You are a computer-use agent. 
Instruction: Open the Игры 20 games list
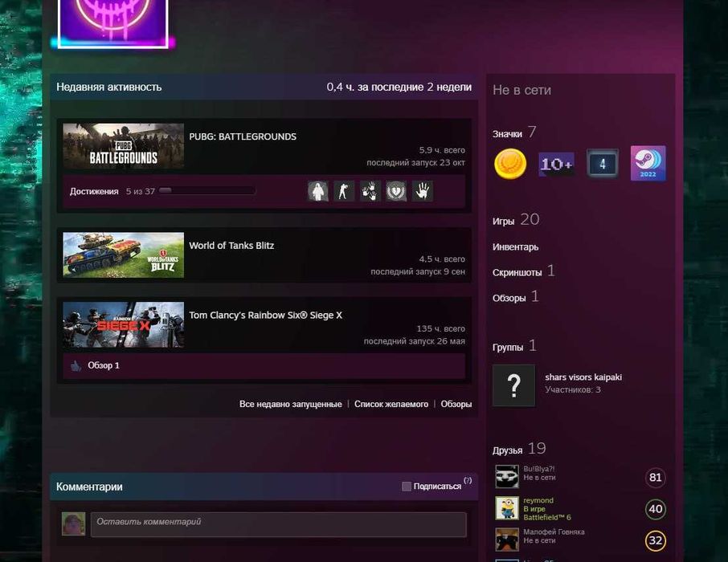click(x=516, y=219)
